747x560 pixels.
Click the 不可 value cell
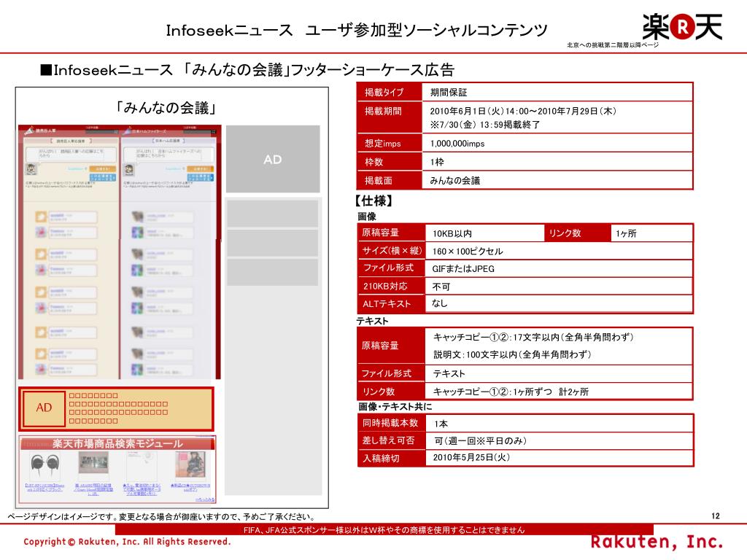point(558,287)
